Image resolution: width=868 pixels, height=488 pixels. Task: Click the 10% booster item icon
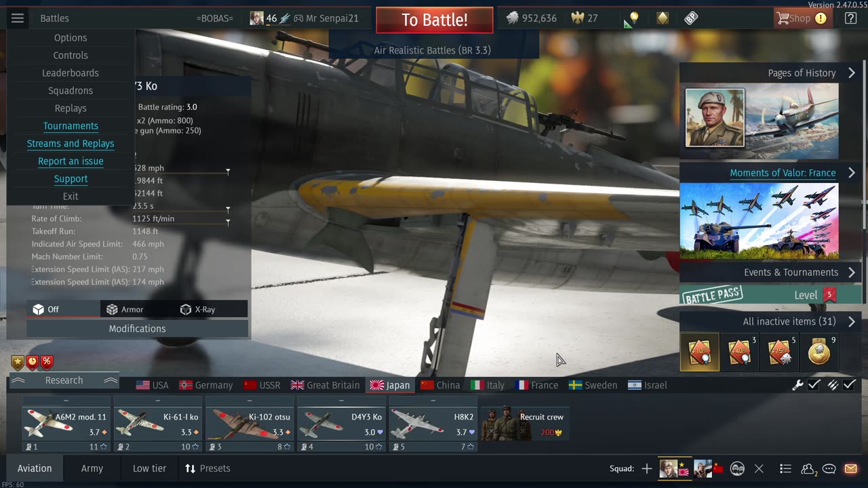pyautogui.click(x=700, y=352)
